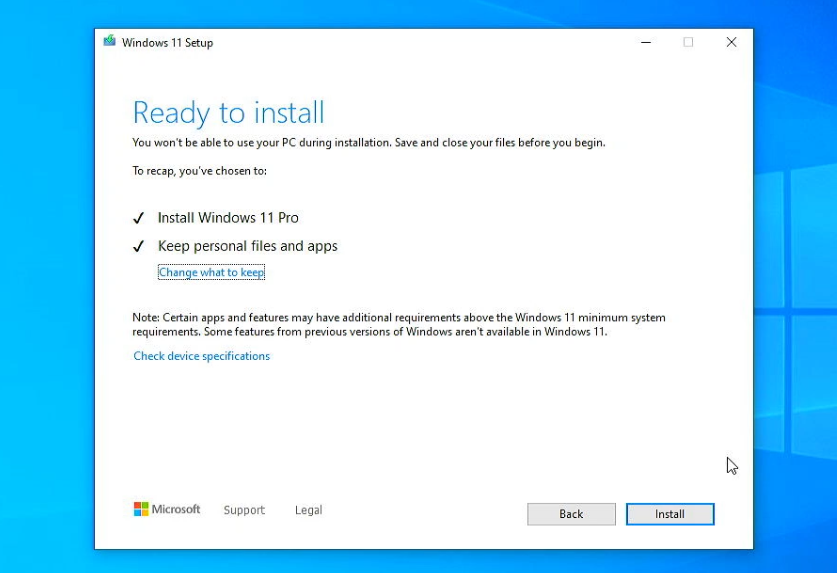
Task: Click the checkmark beside Keep personal files
Action: coord(138,246)
